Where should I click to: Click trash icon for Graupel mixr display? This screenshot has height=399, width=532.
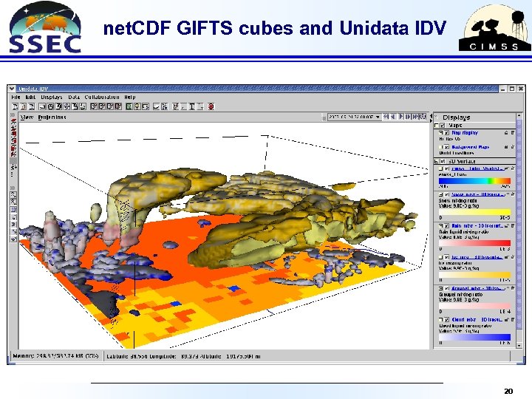[513, 288]
